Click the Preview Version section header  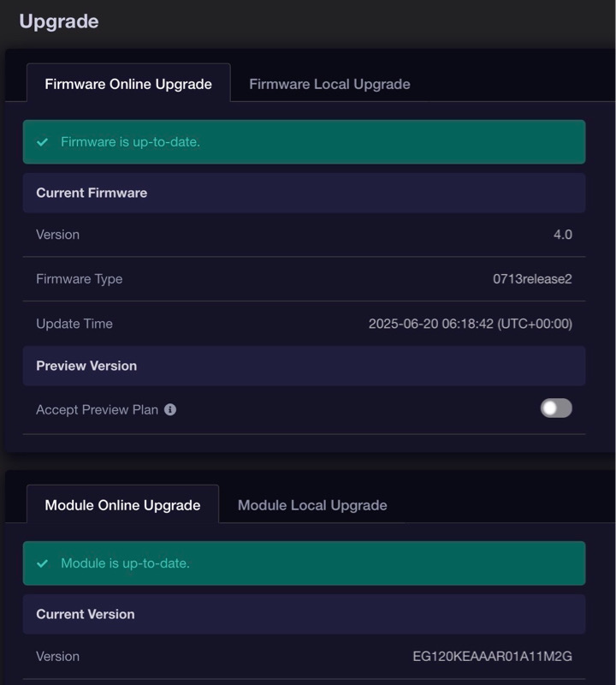pos(86,366)
